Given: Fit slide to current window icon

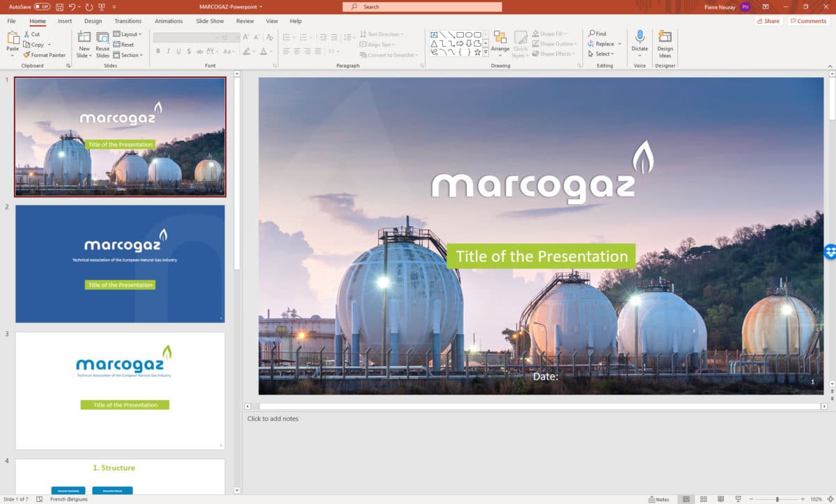Looking at the screenshot, I should [830, 499].
